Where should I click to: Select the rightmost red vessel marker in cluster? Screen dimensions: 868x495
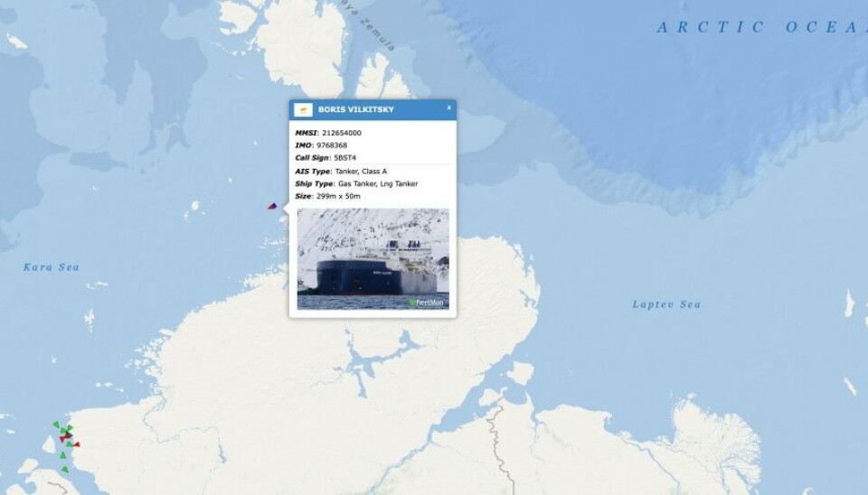(x=76, y=444)
